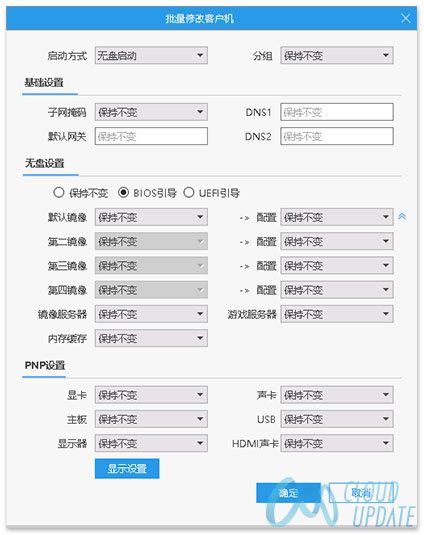Image resolution: width=424 pixels, height=535 pixels.
Task: Click the 显示设置 button
Action: [x=127, y=468]
